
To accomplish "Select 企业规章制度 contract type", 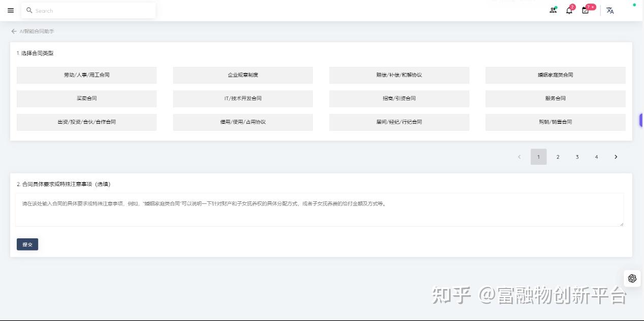I will [x=243, y=75].
